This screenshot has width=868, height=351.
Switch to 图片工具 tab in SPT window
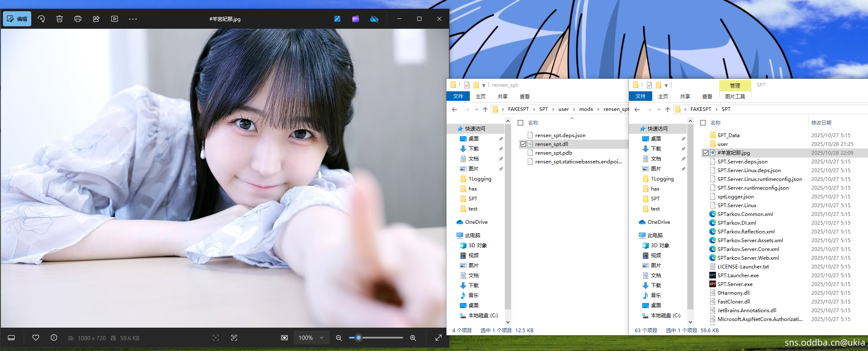pos(735,96)
